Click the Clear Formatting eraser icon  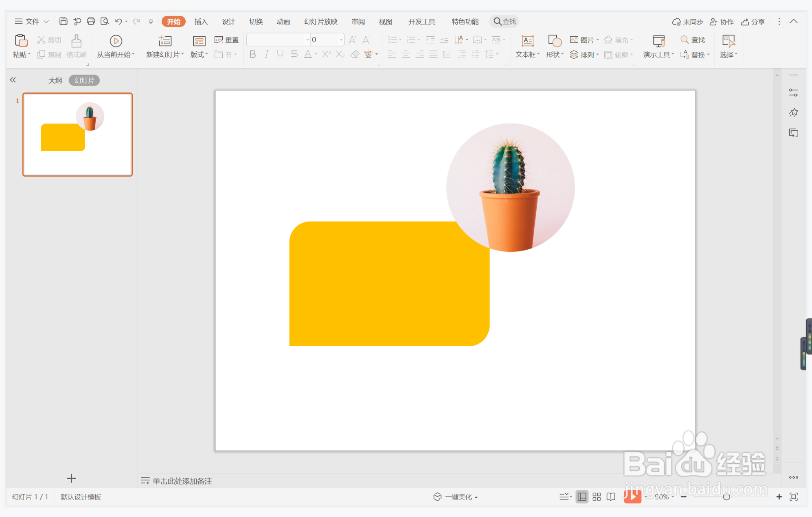coord(355,54)
